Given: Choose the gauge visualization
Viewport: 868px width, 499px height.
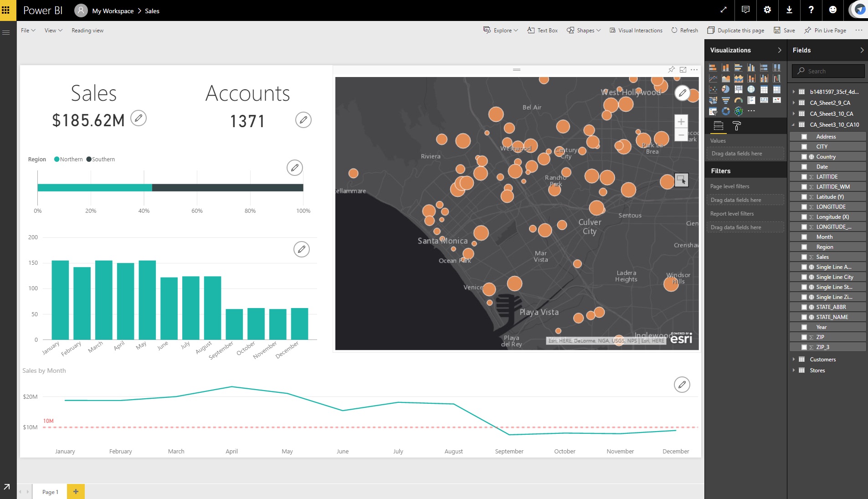Looking at the screenshot, I should point(739,100).
